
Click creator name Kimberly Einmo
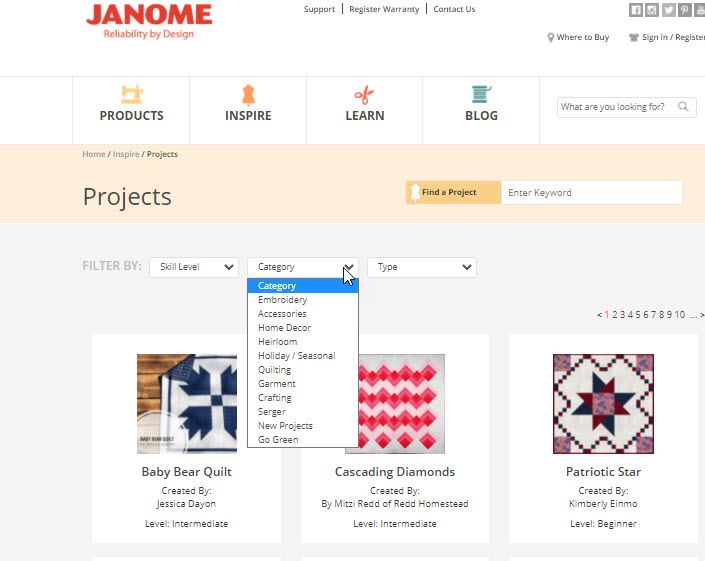point(603,504)
